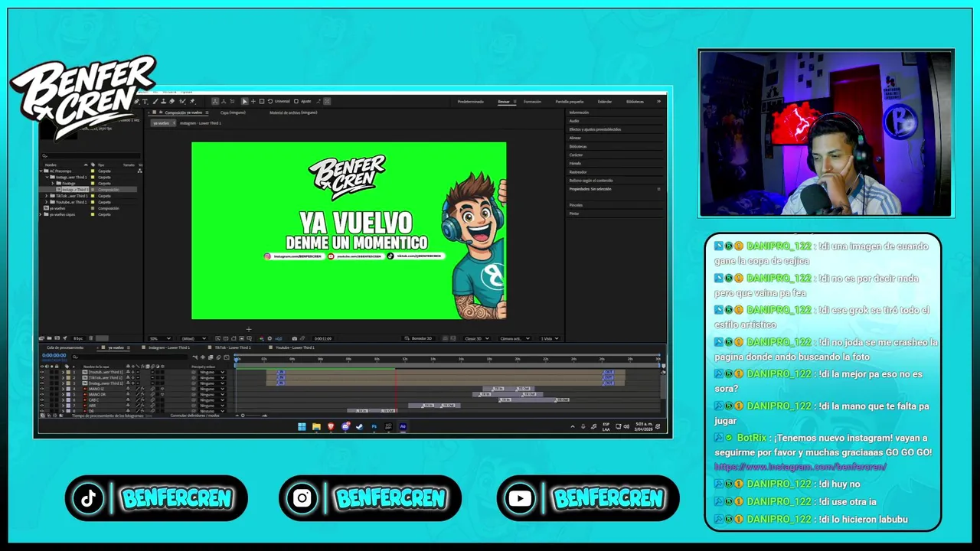This screenshot has width=980, height=551.
Task: Open Brave browser from the taskbar
Action: tap(331, 426)
